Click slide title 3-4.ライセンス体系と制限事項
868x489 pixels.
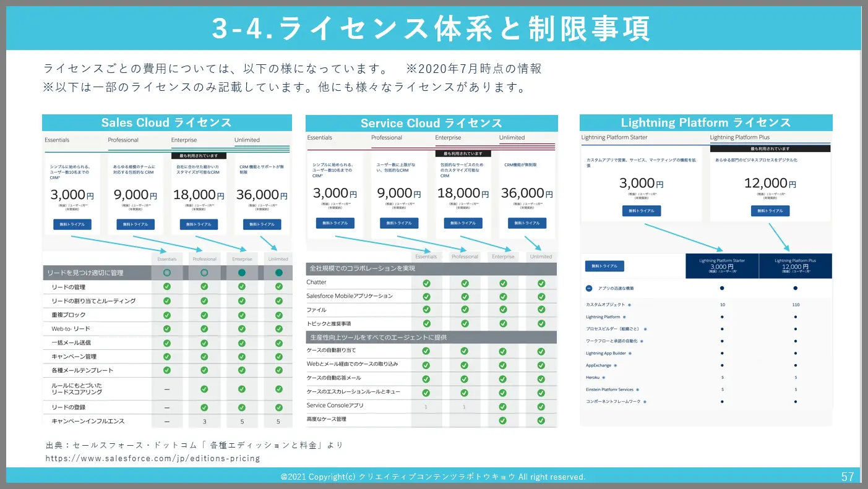pos(431,27)
